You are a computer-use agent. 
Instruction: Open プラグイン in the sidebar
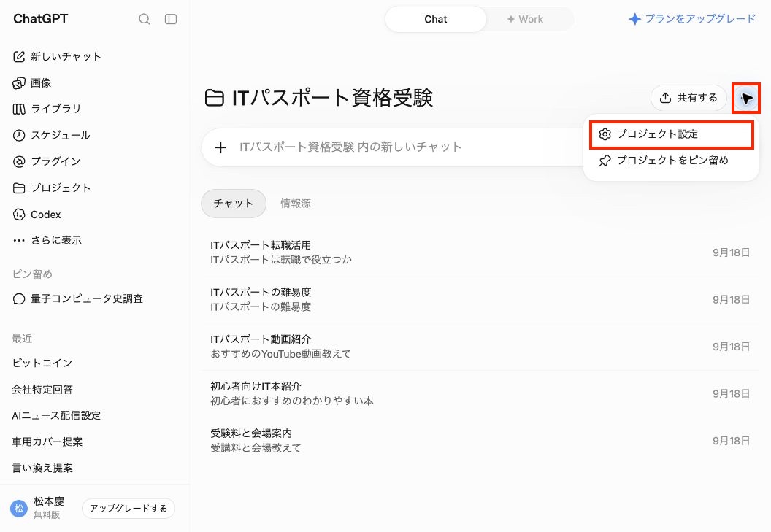click(x=46, y=161)
